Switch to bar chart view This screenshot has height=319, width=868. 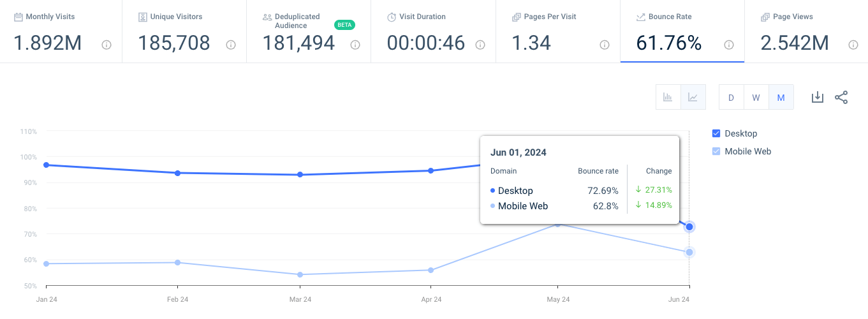pos(668,98)
